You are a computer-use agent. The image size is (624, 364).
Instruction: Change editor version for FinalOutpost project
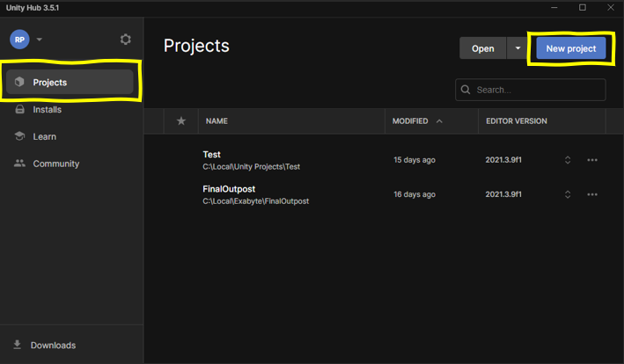(568, 194)
